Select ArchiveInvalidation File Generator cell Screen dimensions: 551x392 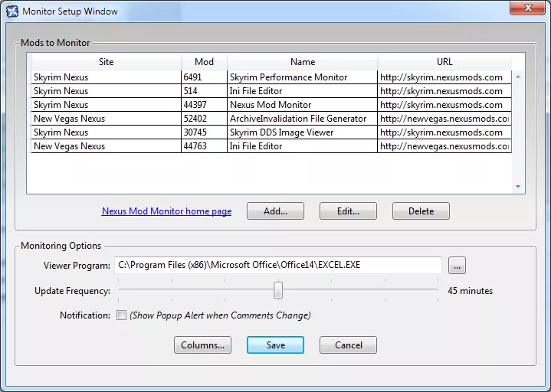coord(302,119)
